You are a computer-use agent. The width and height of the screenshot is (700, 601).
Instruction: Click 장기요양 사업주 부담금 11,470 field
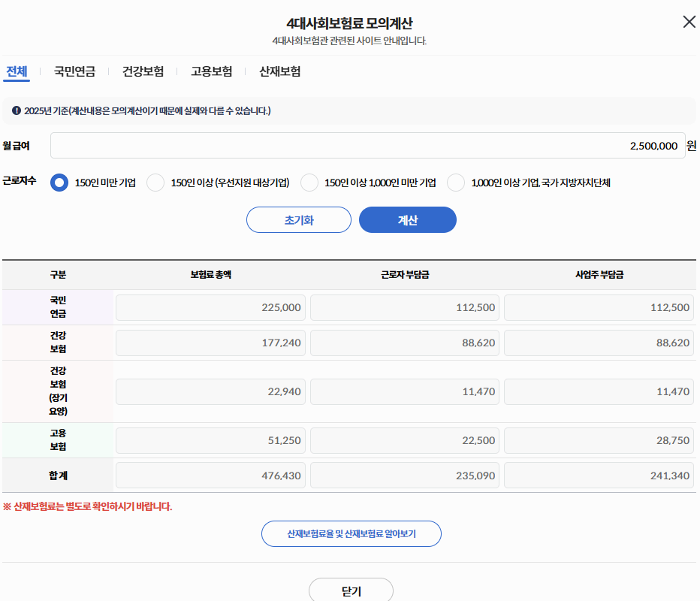599,391
